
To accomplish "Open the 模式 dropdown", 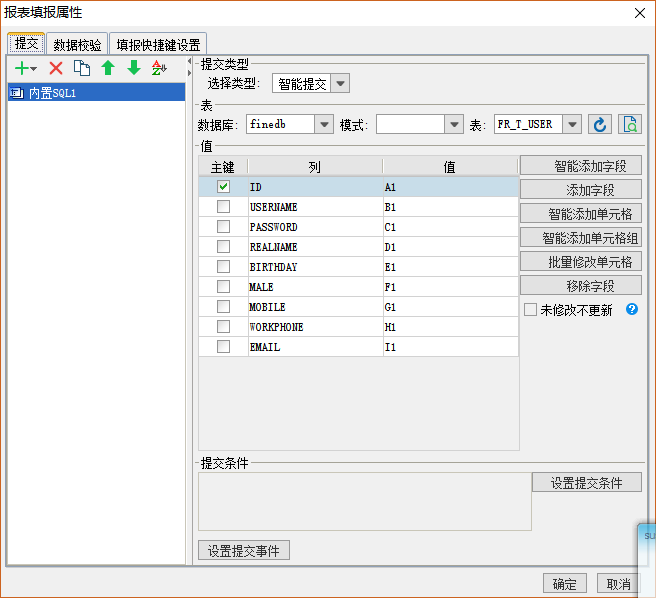I will pos(454,124).
